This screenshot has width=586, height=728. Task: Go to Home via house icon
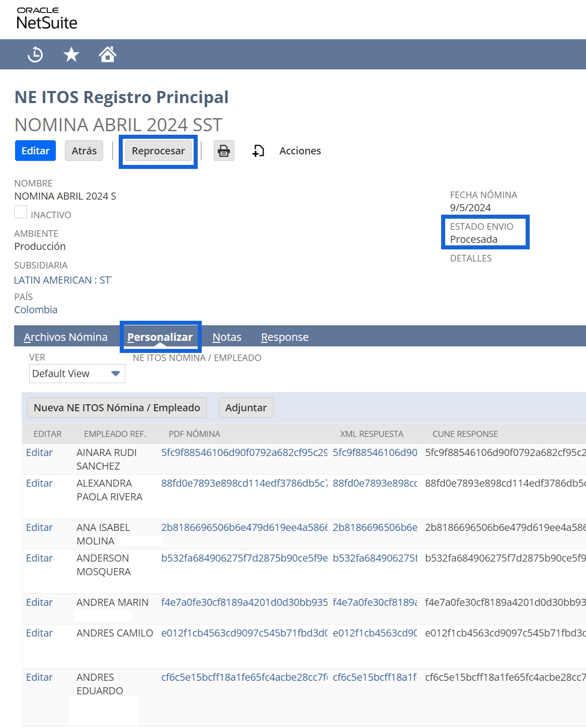[x=107, y=54]
